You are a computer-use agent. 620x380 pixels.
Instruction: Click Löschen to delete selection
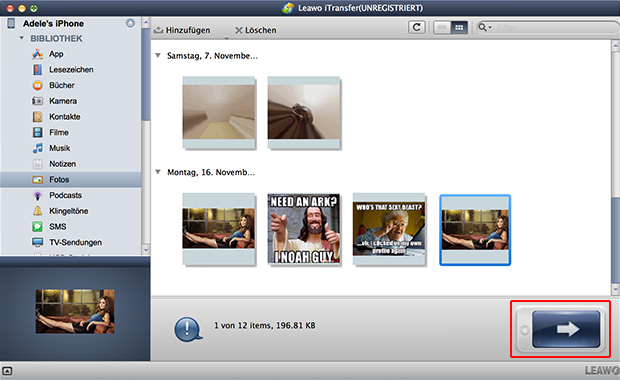point(255,30)
